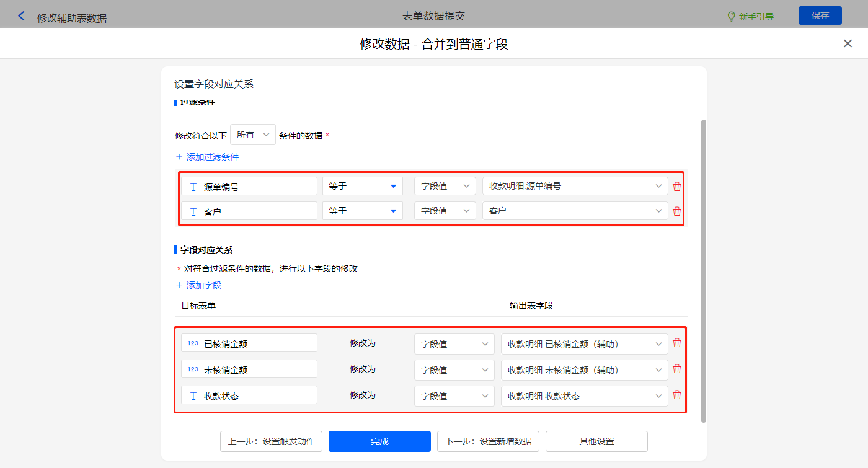This screenshot has height=468, width=868.
Task: Delete the 客户 filter condition row
Action: point(677,211)
